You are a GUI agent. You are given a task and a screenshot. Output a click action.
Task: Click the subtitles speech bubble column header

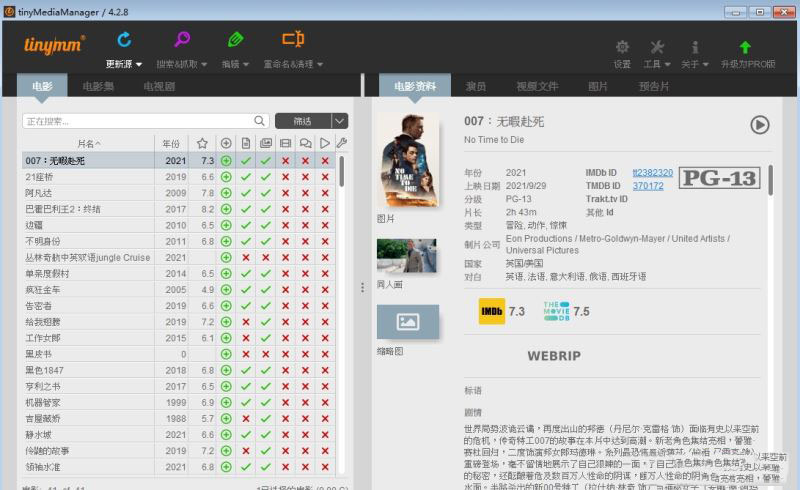coord(306,143)
